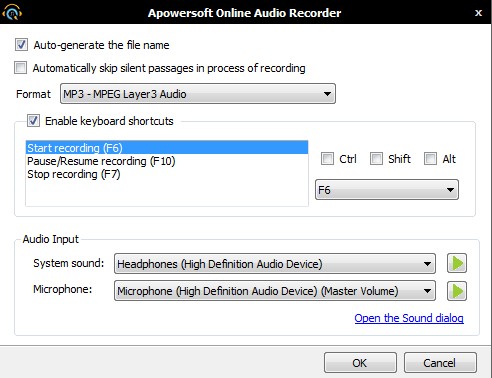Screen dimensions: 492x378
Task: Open the F6 shortcut key dropdown
Action: point(387,190)
